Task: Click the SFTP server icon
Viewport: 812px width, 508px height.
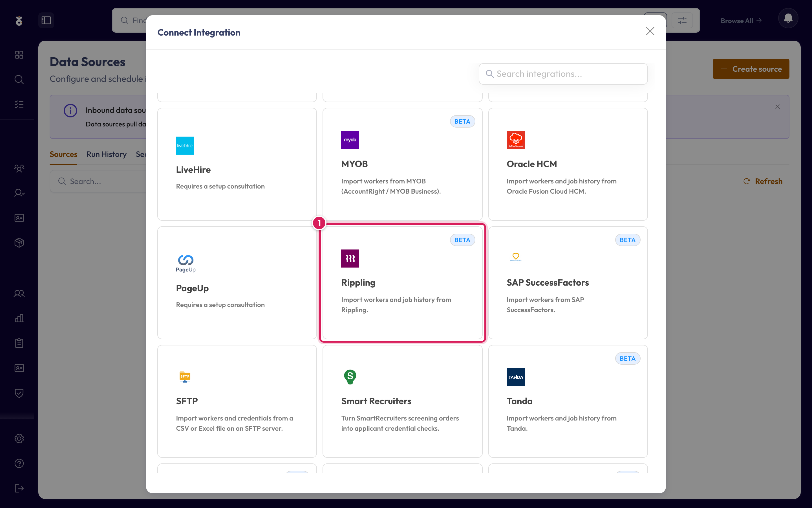Action: pyautogui.click(x=185, y=377)
